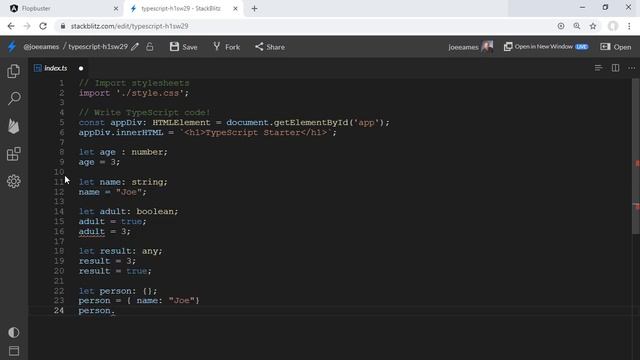Image resolution: width=640 pixels, height=360 pixels.
Task: Toggle the bottom console panel icon
Action: pos(13,351)
